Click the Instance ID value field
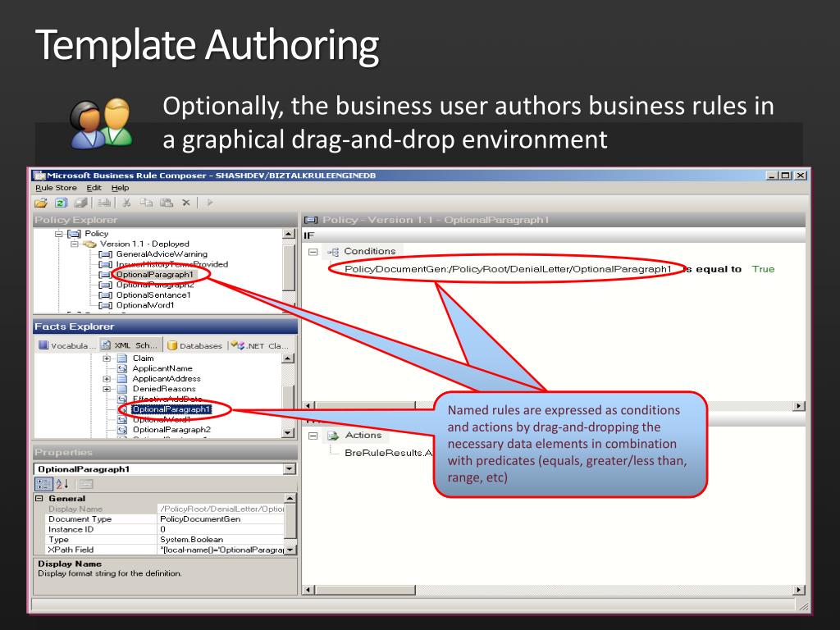 (221, 529)
